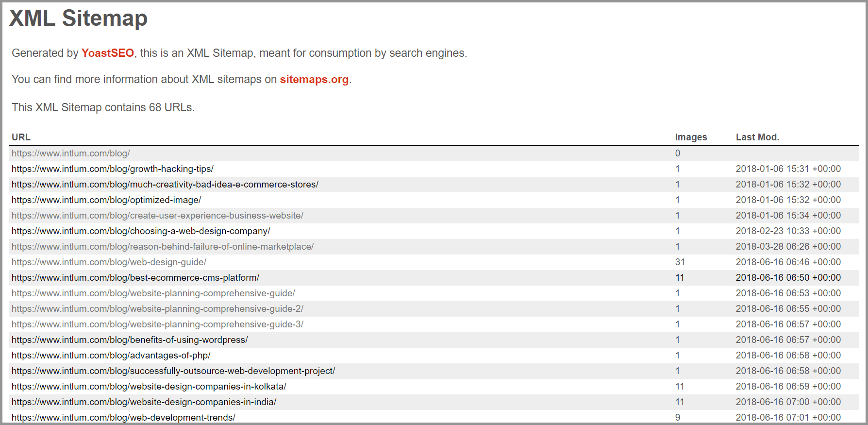Open the web-development-trends URL
Screen dimensions: 868x425
[x=123, y=418]
